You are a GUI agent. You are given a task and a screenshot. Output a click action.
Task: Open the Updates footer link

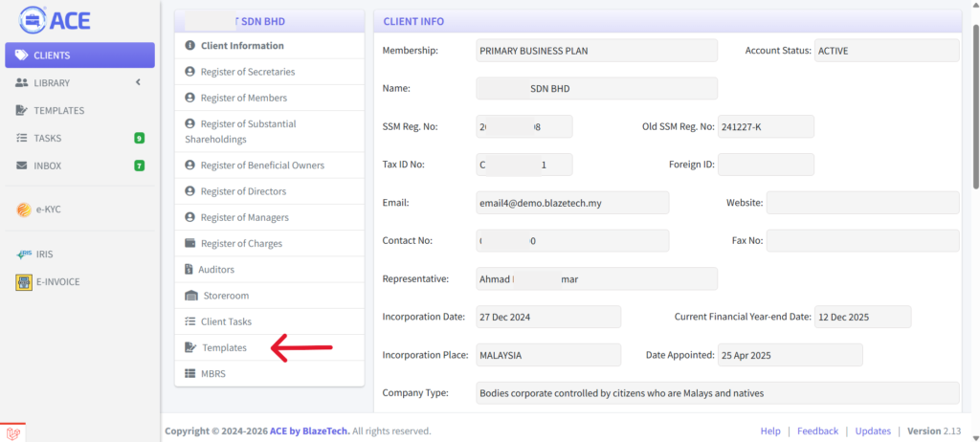pos(873,431)
